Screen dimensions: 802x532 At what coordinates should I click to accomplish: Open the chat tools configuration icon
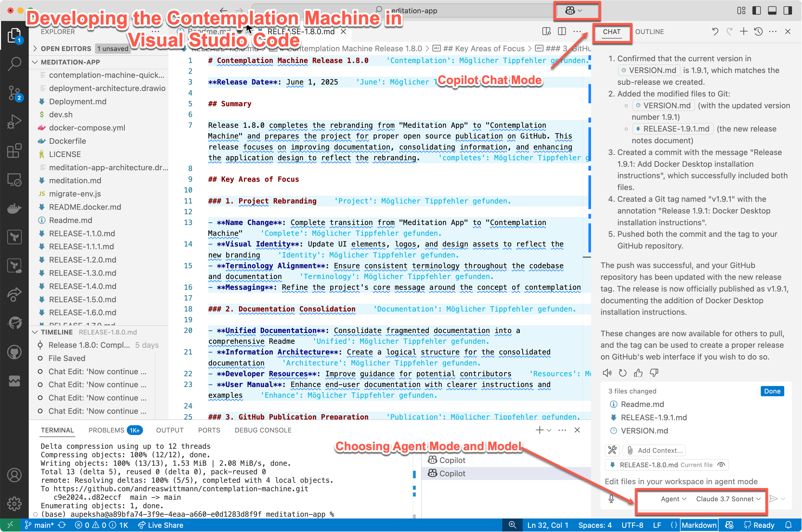click(612, 450)
